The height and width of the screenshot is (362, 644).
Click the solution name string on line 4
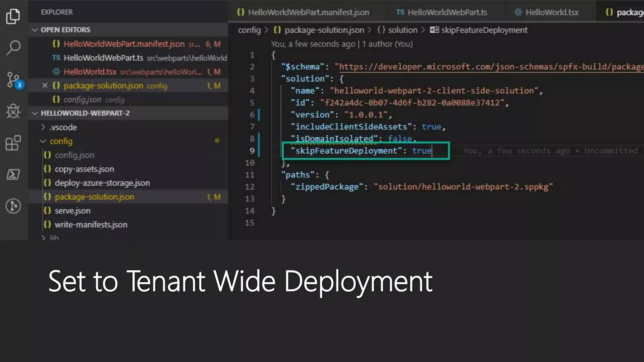coord(434,91)
